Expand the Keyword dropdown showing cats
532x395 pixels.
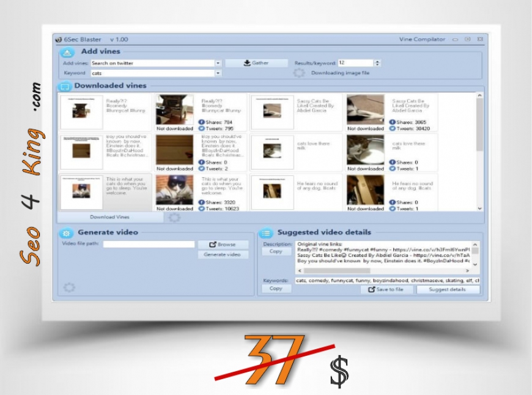218,73
